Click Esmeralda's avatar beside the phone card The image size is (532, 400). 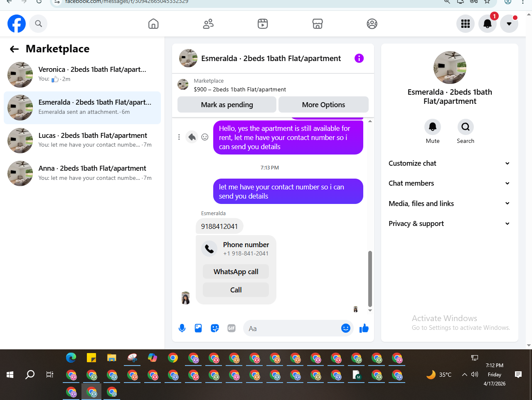[186, 298]
